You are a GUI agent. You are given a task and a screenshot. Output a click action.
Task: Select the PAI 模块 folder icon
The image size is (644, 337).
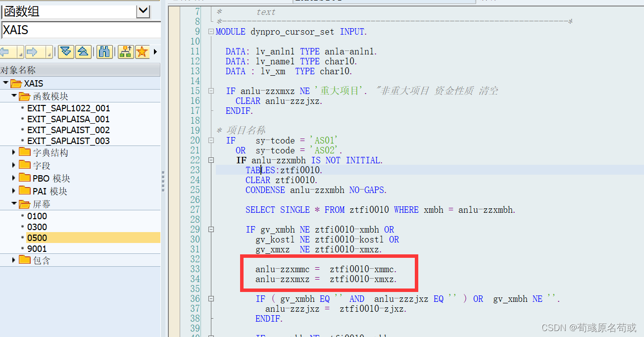pyautogui.click(x=25, y=191)
